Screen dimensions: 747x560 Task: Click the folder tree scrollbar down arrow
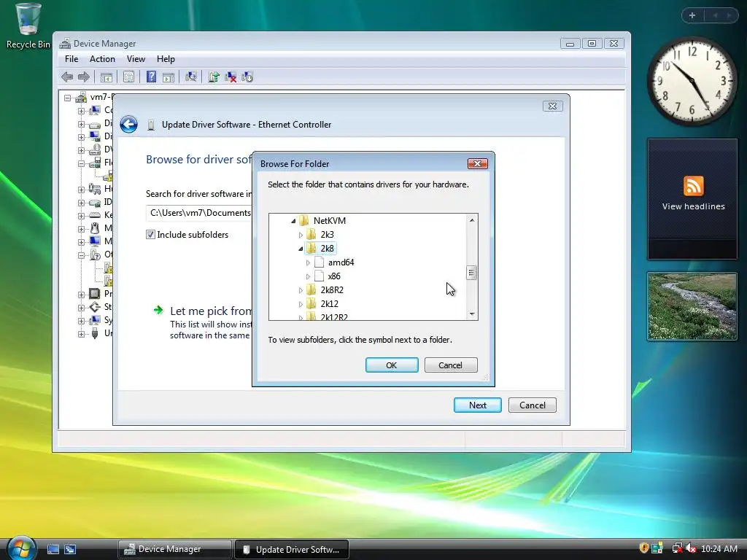pyautogui.click(x=472, y=314)
